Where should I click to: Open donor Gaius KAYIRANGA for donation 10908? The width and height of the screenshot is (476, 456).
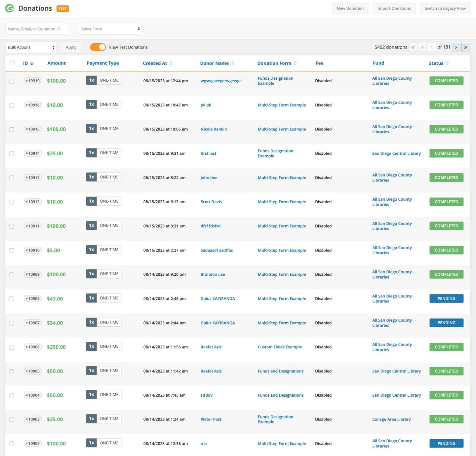(x=218, y=298)
